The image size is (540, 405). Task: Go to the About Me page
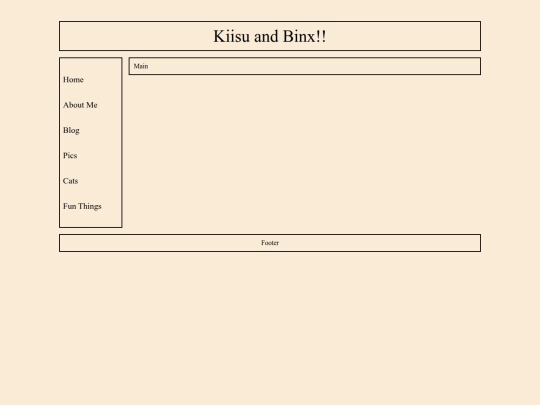coord(80,105)
